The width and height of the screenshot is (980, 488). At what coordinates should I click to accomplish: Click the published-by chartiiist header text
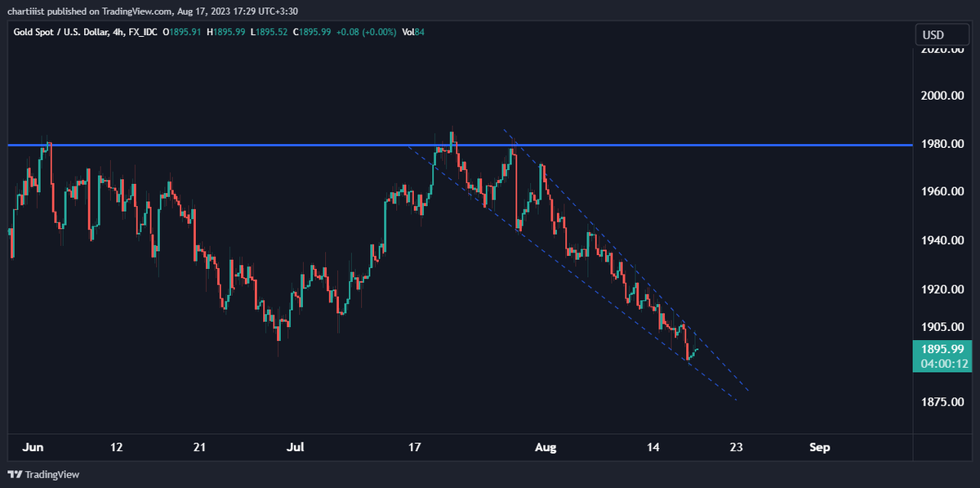pyautogui.click(x=153, y=11)
